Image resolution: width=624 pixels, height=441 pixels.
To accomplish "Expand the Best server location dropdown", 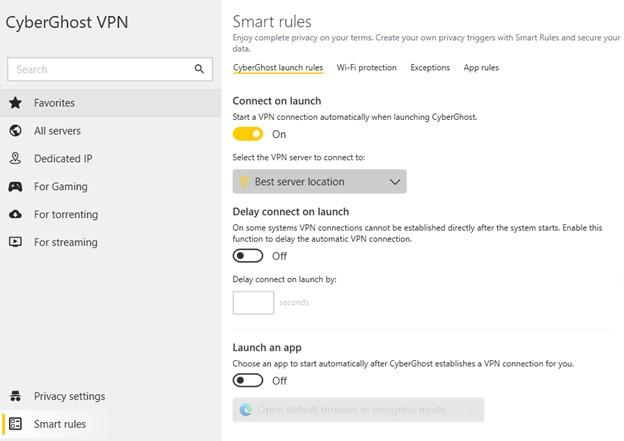I will click(x=319, y=182).
